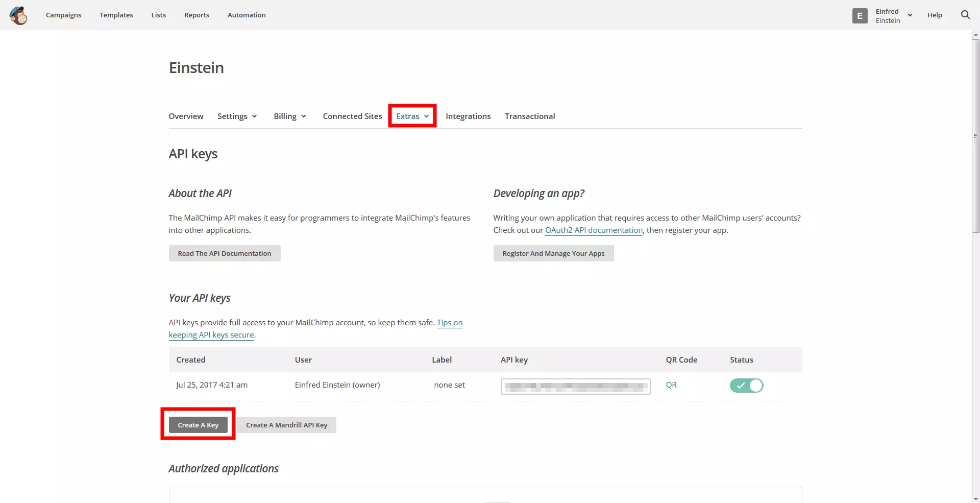
Task: Click the Label column header
Action: tap(442, 360)
